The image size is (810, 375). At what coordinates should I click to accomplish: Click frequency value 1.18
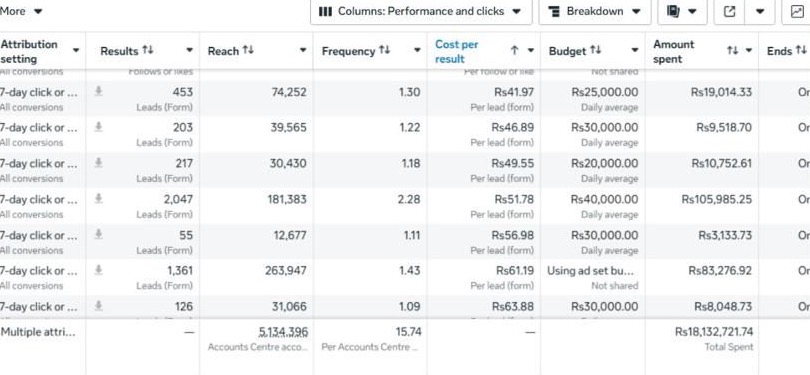click(410, 163)
